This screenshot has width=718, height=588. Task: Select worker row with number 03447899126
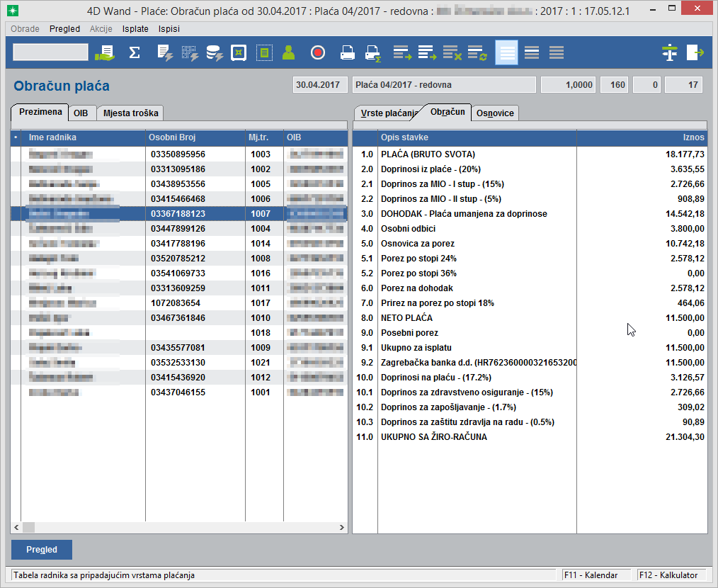coord(179,229)
